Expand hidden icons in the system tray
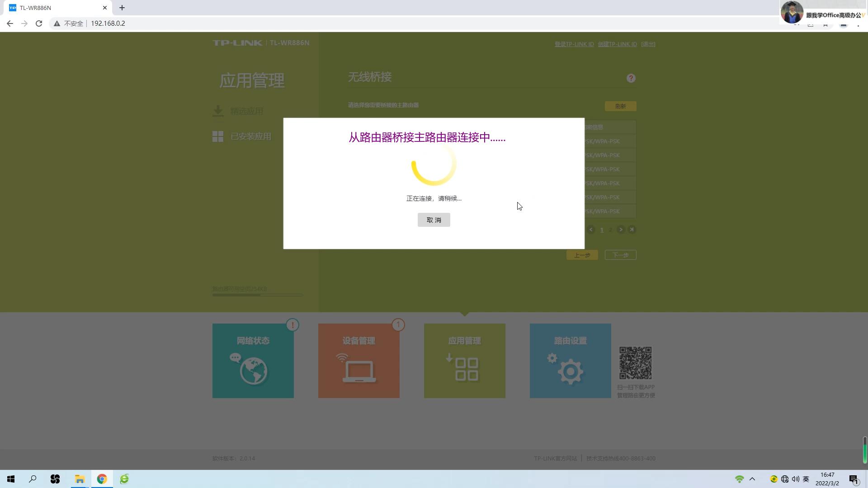 pyautogui.click(x=752, y=479)
